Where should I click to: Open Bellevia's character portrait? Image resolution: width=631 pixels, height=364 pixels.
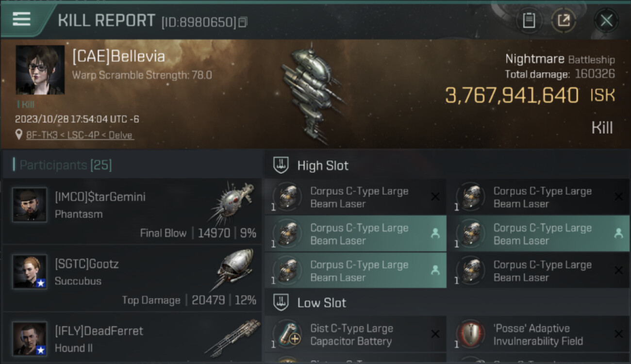pyautogui.click(x=40, y=70)
